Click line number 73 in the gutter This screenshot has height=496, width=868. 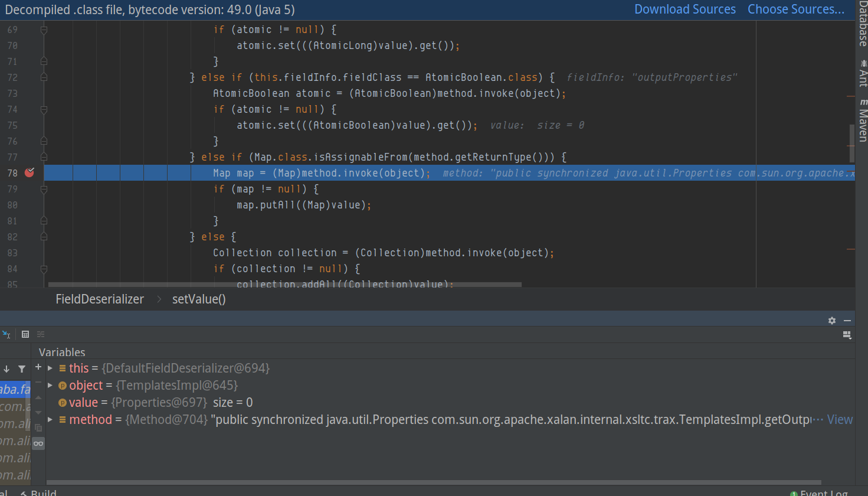point(12,93)
